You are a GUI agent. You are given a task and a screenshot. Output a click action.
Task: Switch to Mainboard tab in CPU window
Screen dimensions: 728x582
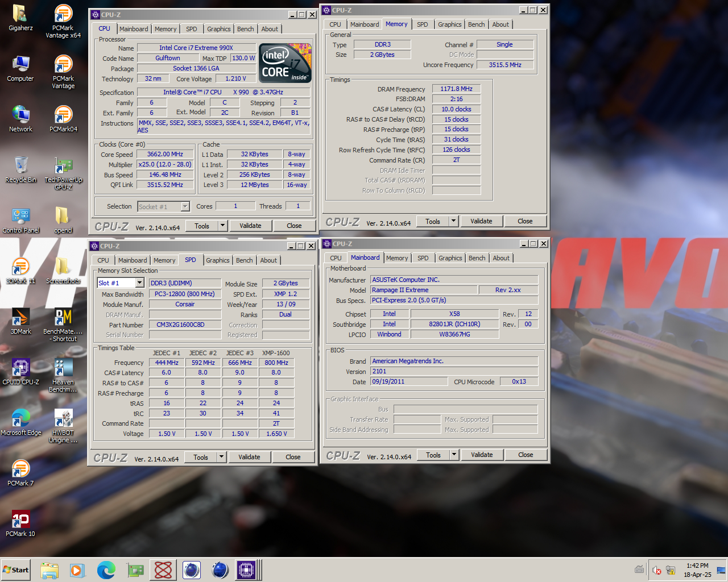[x=134, y=29]
